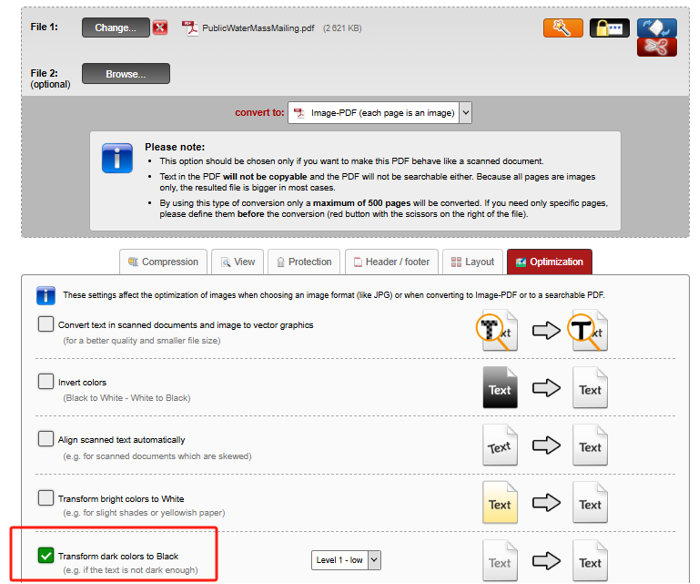Open the Protection tab
The width and height of the screenshot is (700, 584).
[304, 262]
